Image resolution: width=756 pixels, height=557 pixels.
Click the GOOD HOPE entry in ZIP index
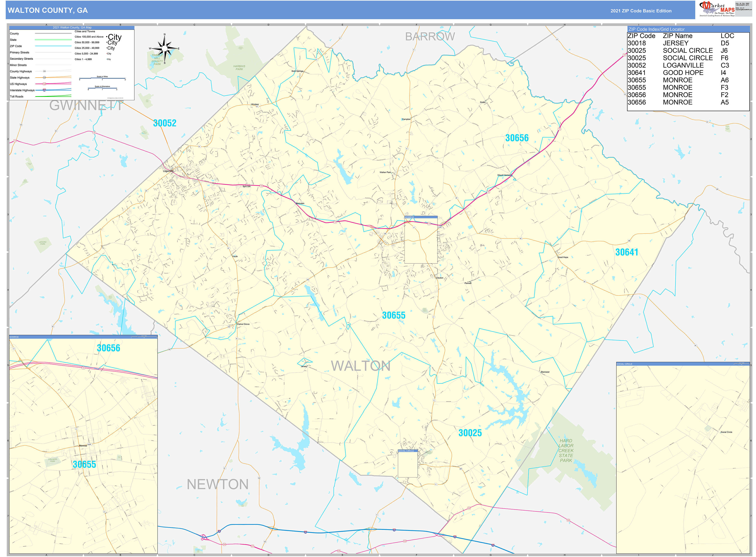tap(683, 73)
